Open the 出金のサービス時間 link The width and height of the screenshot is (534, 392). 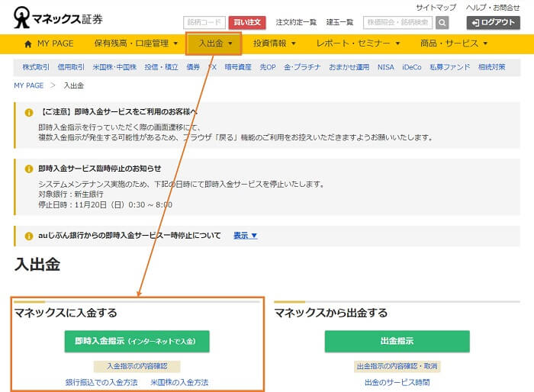(397, 382)
